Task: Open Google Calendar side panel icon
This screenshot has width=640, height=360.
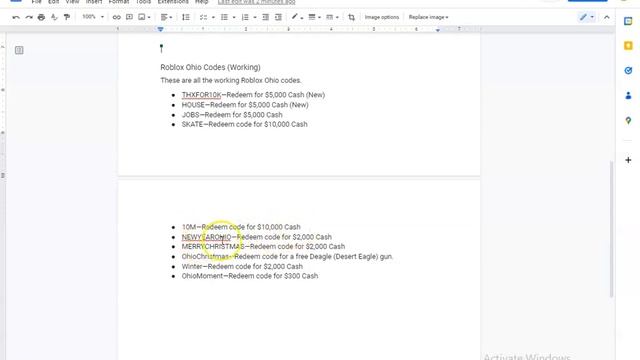Action: pos(628,21)
